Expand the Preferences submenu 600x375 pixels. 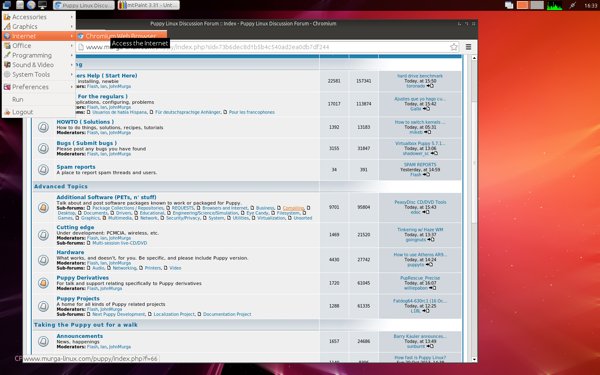tap(39, 87)
